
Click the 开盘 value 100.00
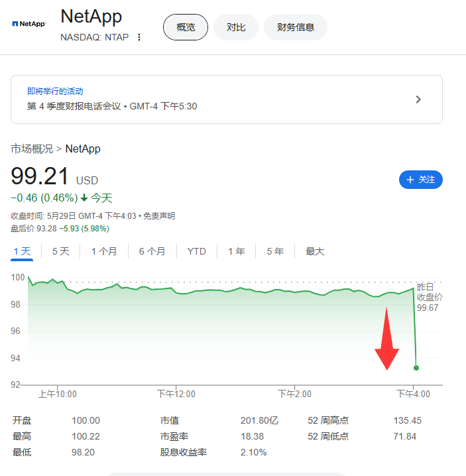(86, 420)
